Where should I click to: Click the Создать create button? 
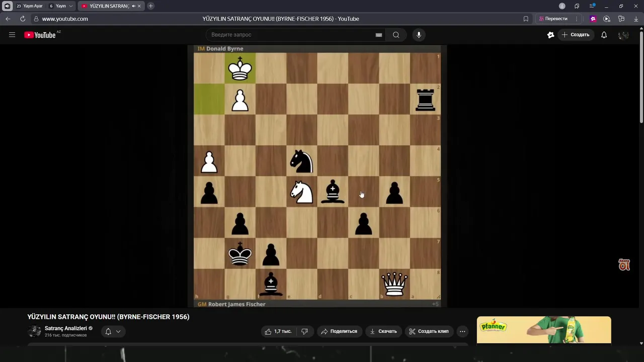[x=576, y=35]
